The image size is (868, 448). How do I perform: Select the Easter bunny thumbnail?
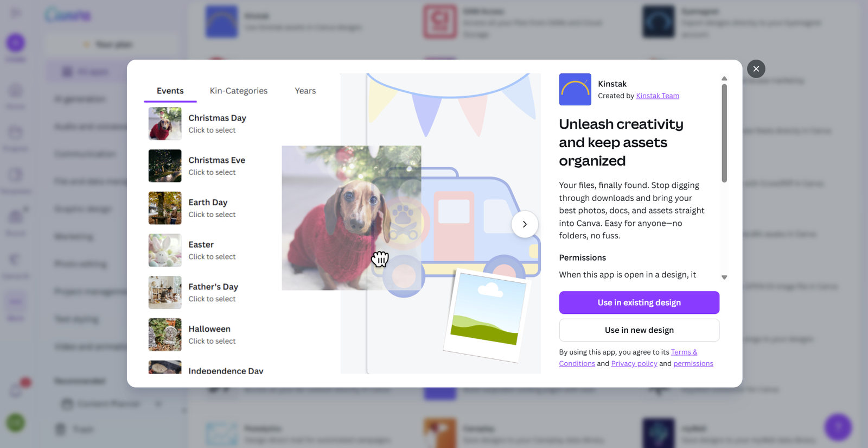(165, 250)
